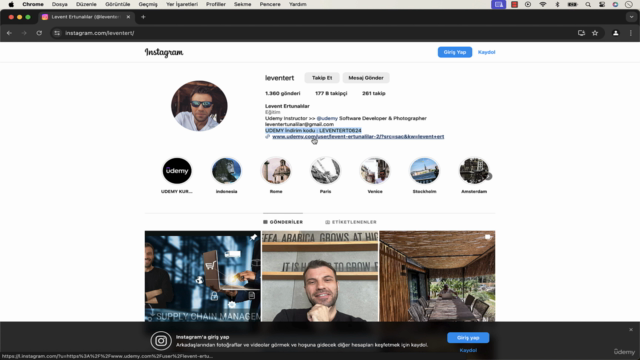Open the Supply Chain Management pinned post
This screenshot has height=360, width=640.
[202, 276]
